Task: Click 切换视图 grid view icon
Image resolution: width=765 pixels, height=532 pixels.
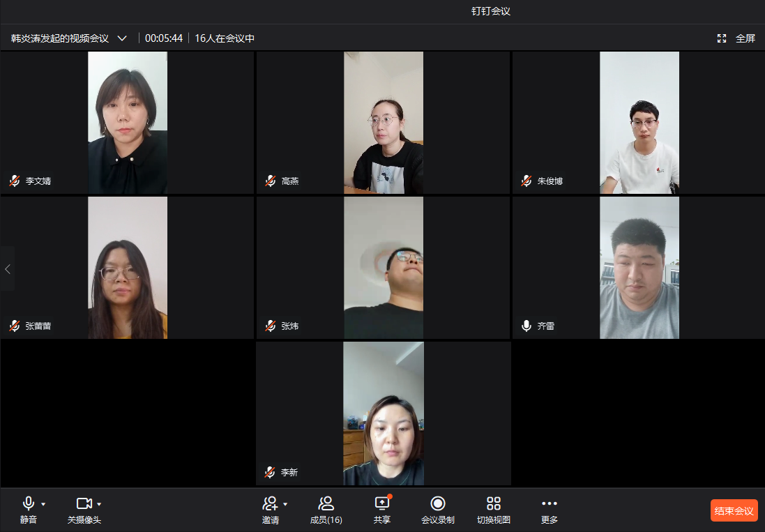Action: (494, 503)
